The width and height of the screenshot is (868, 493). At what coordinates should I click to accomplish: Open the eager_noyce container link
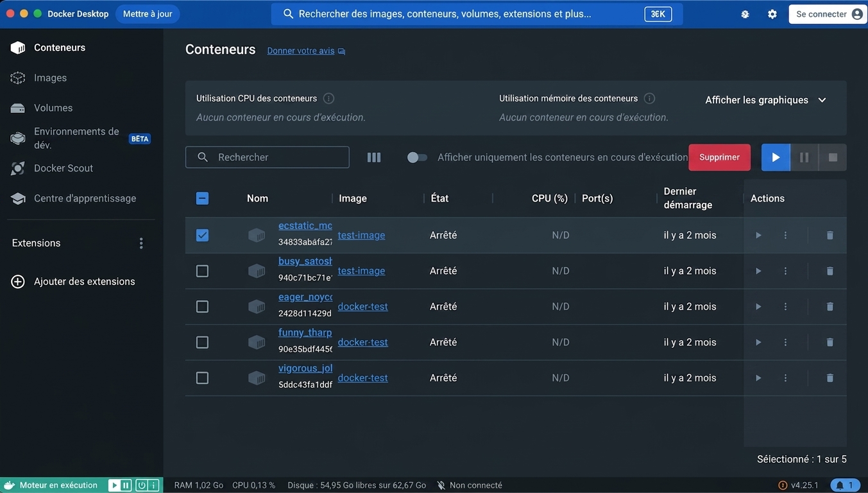pyautogui.click(x=305, y=297)
